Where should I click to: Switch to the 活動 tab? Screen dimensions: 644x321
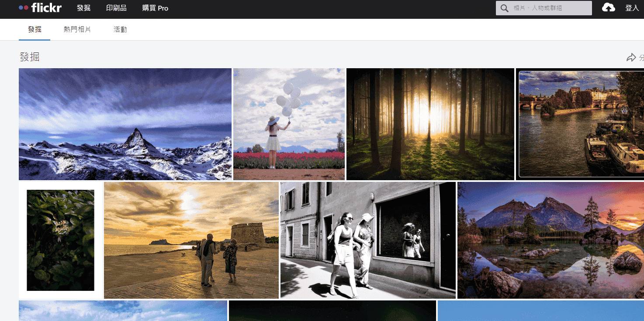click(x=120, y=30)
